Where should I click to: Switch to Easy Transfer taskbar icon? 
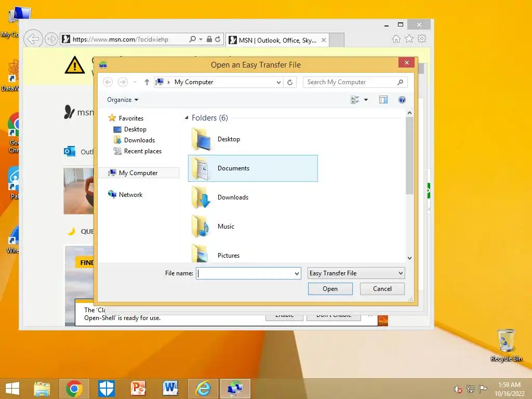click(235, 389)
